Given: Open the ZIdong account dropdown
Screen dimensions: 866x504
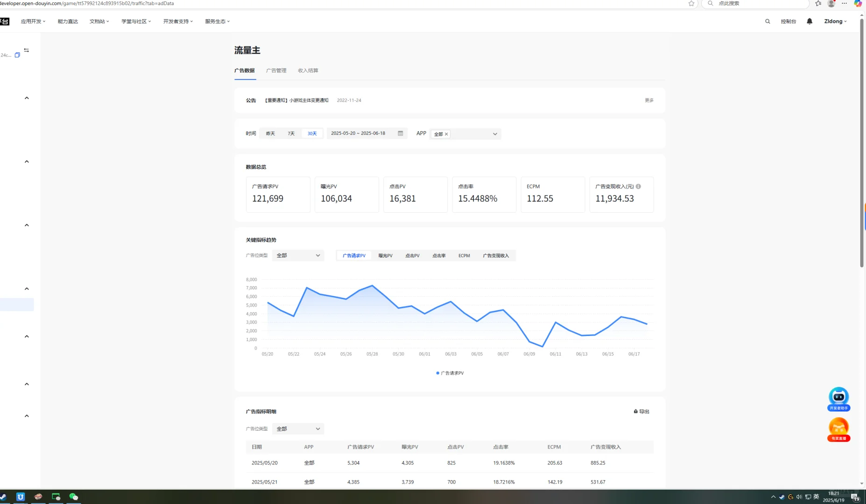Looking at the screenshot, I should pos(835,21).
